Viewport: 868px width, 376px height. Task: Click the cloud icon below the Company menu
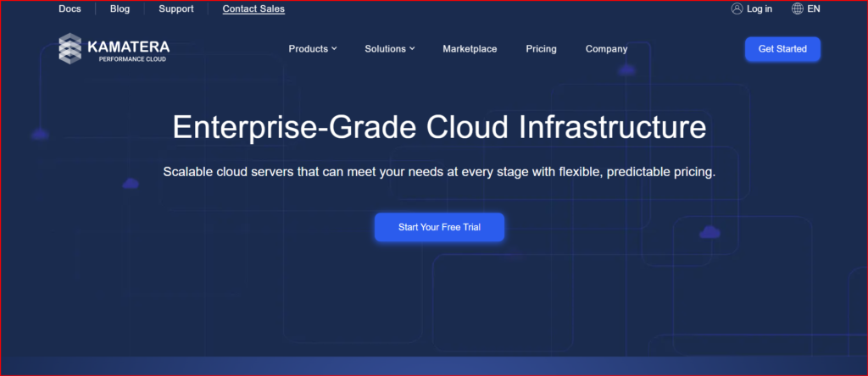[626, 70]
